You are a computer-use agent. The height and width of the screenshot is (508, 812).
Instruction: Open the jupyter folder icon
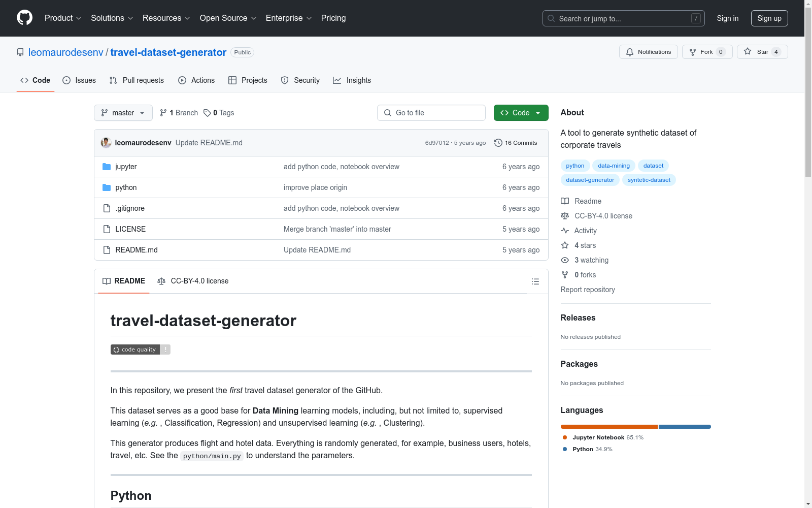(107, 167)
